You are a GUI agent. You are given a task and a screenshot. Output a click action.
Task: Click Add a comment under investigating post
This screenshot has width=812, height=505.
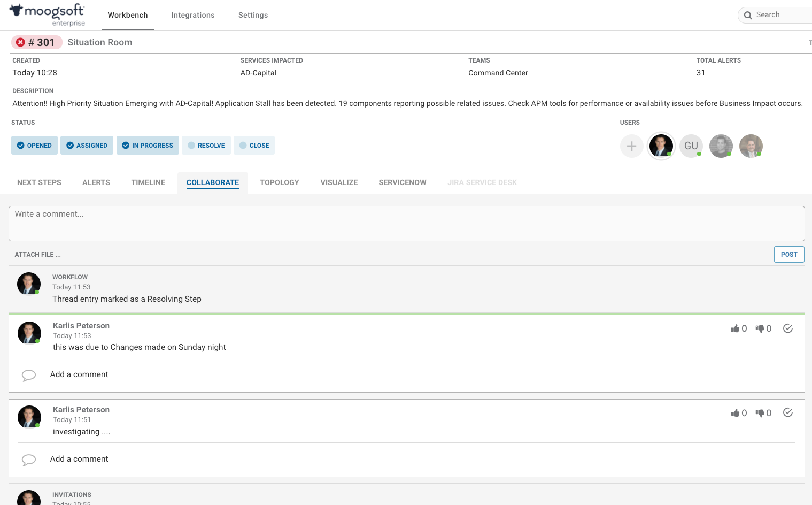click(x=79, y=459)
